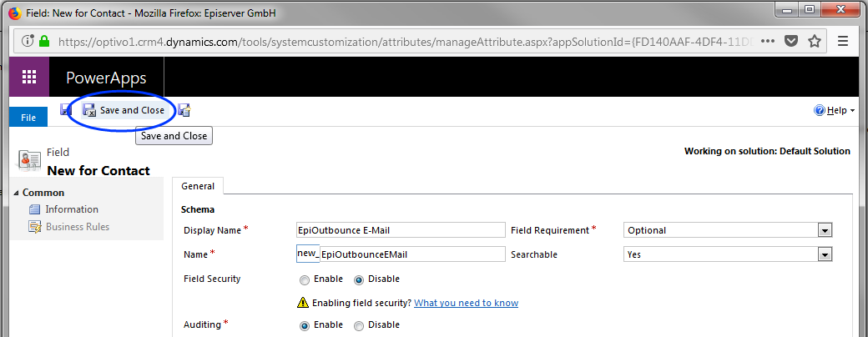Screen dimensions: 868x337
Task: Set Auditing to Disable
Action: pos(360,325)
